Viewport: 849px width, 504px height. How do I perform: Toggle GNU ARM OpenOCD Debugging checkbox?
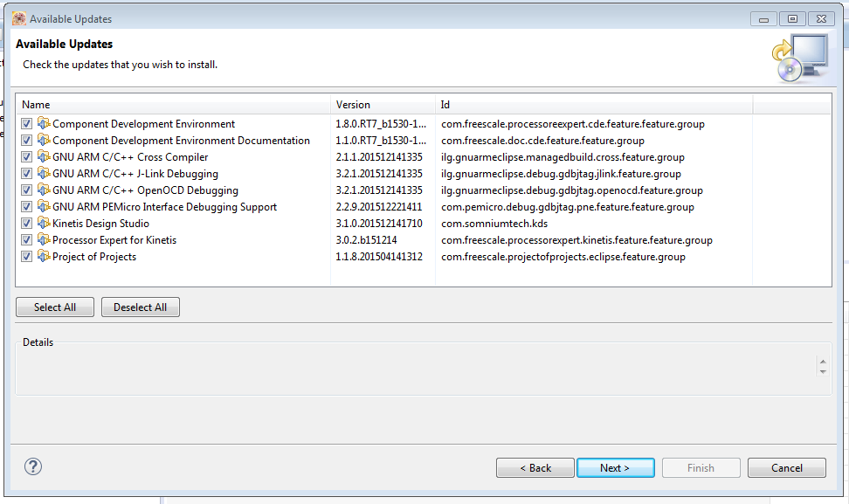coord(26,190)
